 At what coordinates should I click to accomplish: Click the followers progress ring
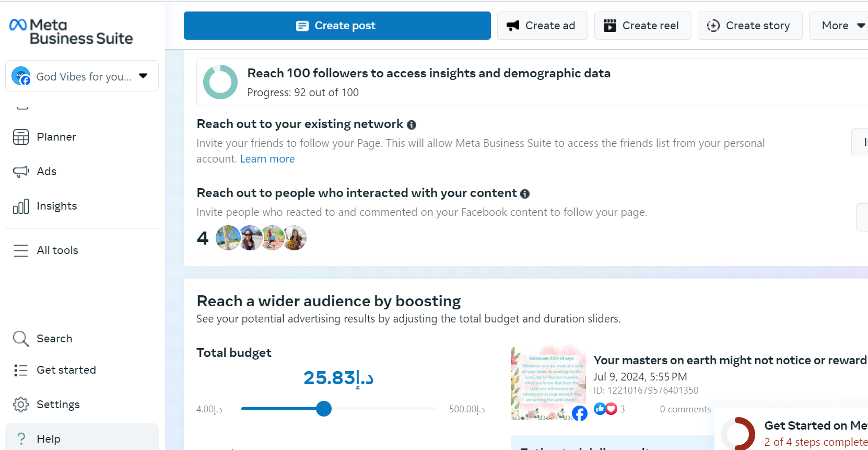click(220, 82)
